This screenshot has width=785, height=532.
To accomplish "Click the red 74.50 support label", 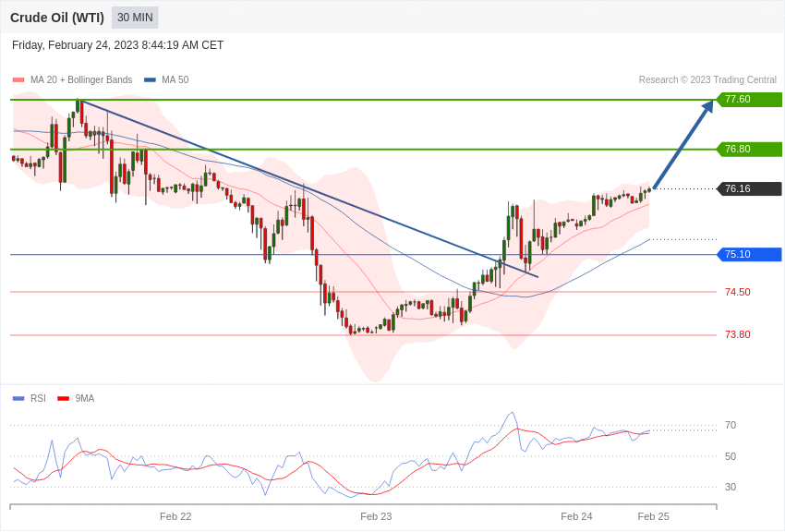I will 738,292.
